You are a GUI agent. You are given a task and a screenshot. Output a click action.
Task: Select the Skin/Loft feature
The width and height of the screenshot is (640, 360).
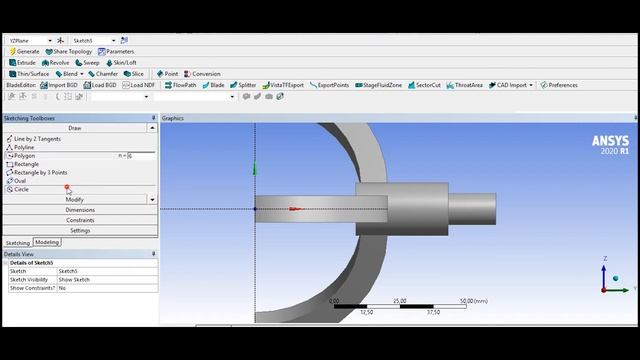[121, 62]
